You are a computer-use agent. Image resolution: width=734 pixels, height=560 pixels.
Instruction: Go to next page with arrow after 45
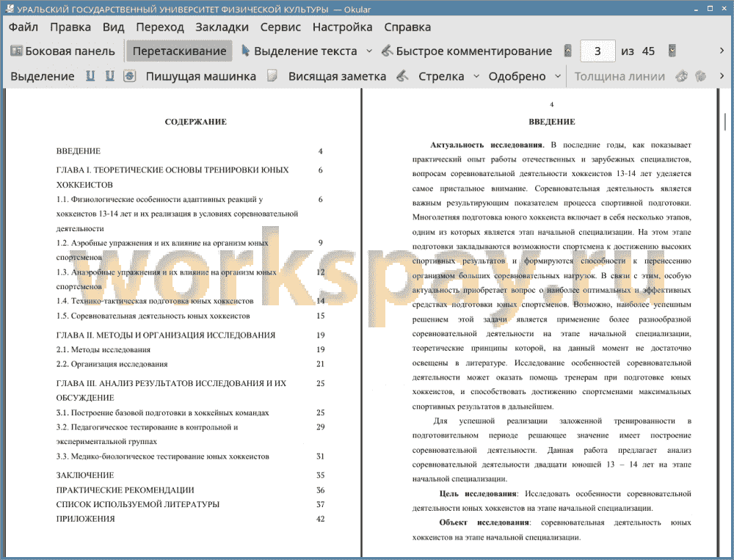(x=672, y=51)
